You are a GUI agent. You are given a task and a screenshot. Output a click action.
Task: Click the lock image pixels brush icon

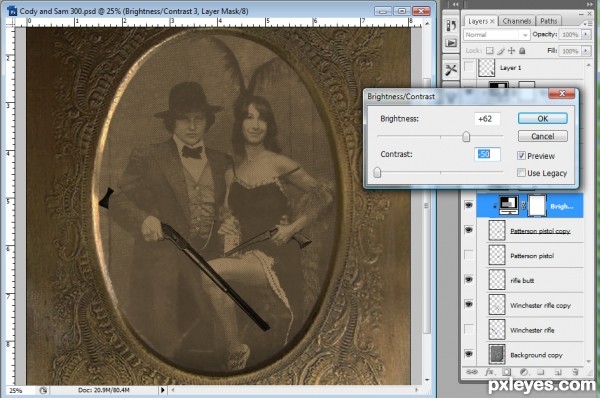tap(501, 51)
